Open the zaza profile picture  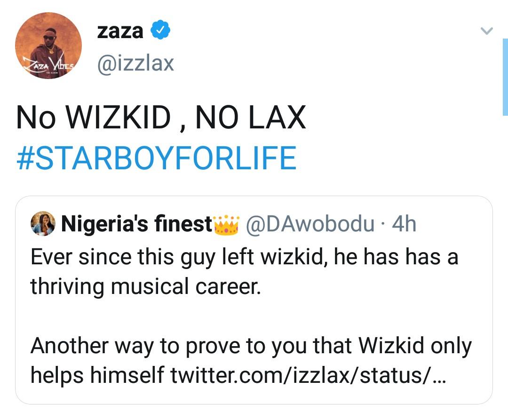click(x=48, y=46)
